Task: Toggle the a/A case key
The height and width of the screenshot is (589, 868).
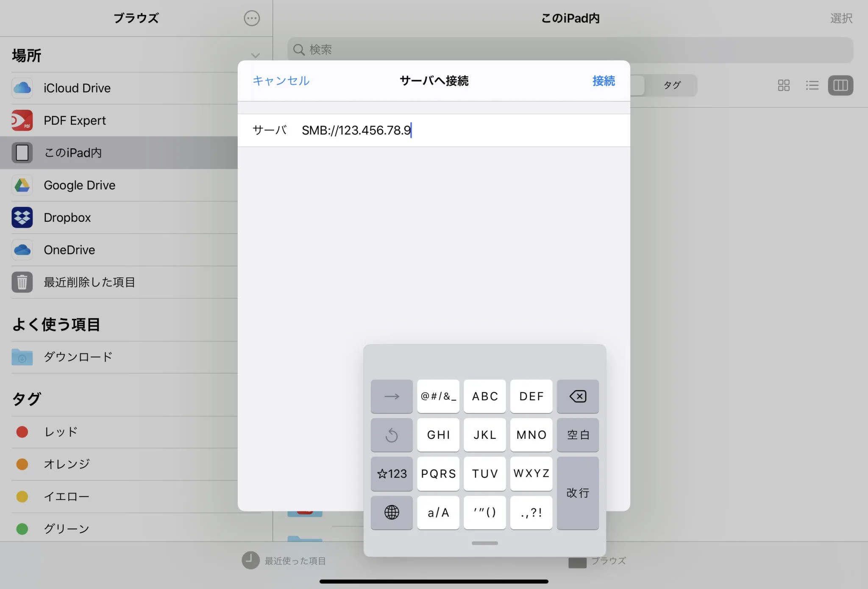Action: [x=438, y=512]
